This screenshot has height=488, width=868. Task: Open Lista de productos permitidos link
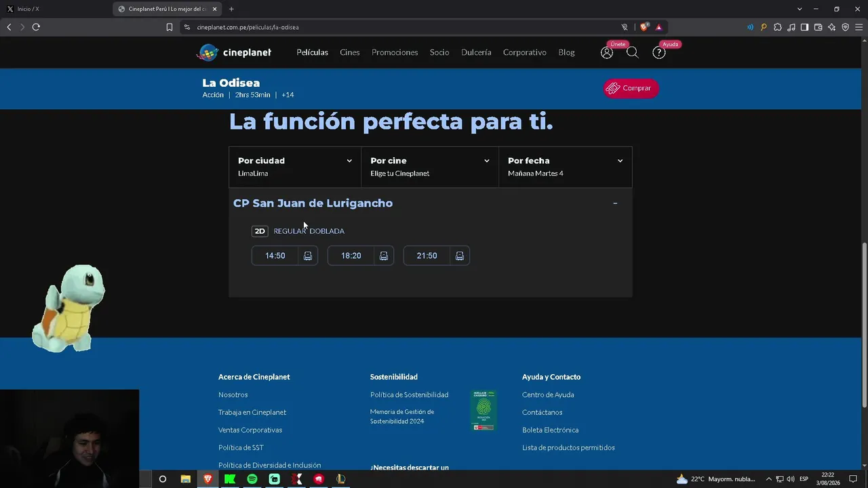point(568,447)
